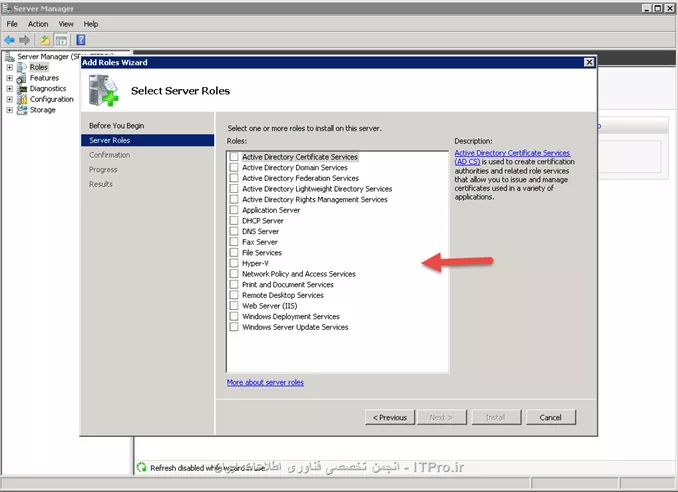The height and width of the screenshot is (492, 678).
Task: Open the More about server roles link
Action: point(265,383)
